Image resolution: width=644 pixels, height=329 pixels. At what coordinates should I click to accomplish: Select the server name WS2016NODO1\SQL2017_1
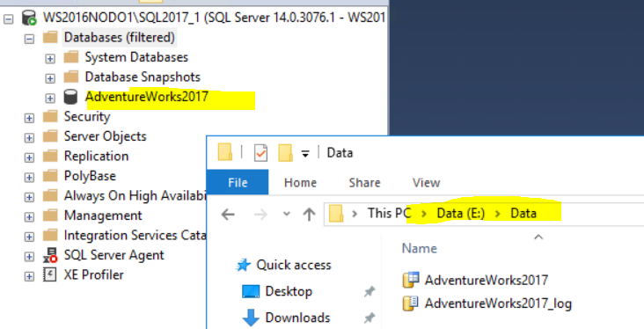point(121,18)
